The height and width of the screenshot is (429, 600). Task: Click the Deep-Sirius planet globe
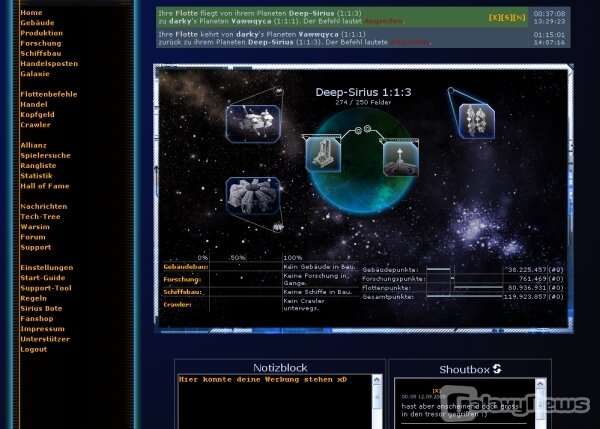tap(364, 191)
